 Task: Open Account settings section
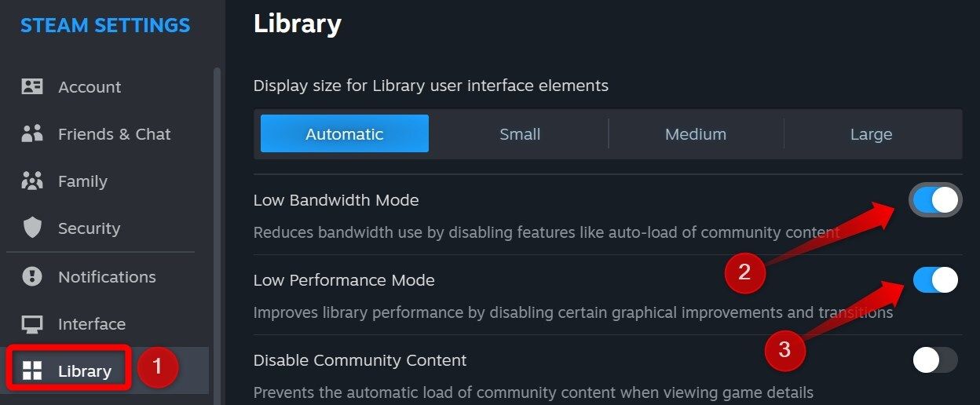(x=90, y=87)
